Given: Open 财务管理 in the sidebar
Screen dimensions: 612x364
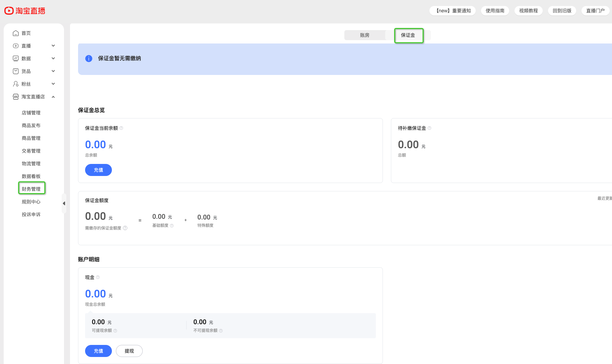Looking at the screenshot, I should point(31,189).
